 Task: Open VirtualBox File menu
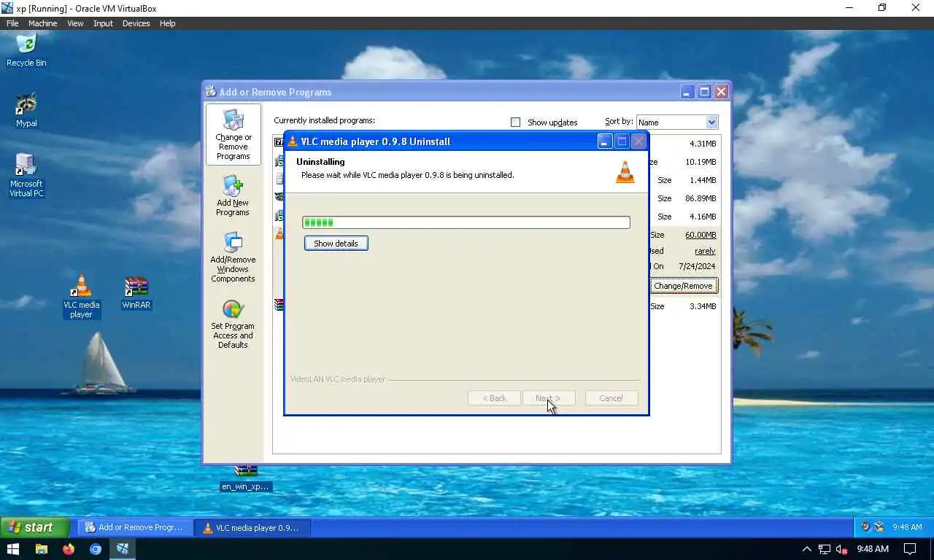coord(12,23)
